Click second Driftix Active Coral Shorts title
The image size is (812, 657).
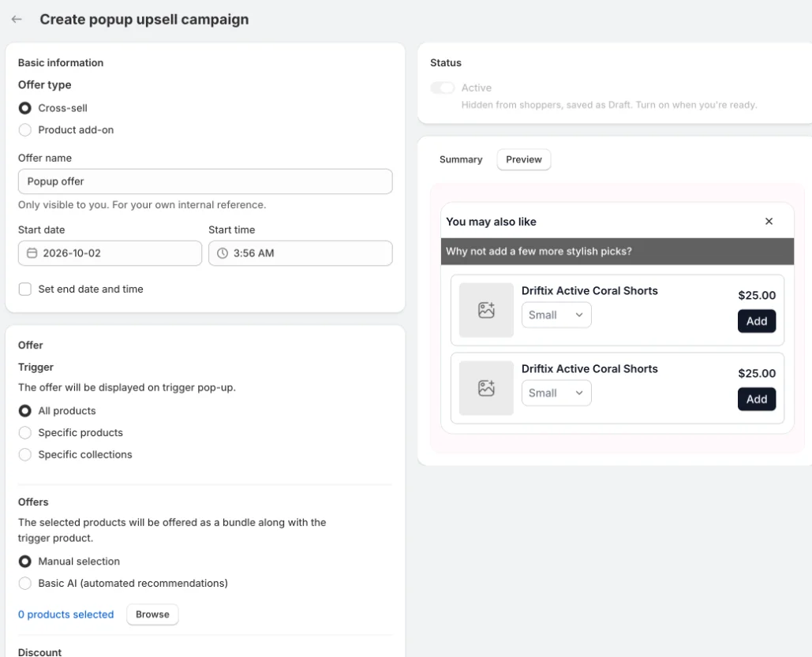point(589,369)
